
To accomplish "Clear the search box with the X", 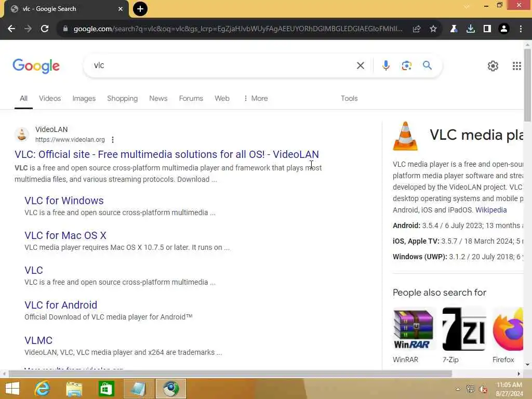I will [x=361, y=65].
